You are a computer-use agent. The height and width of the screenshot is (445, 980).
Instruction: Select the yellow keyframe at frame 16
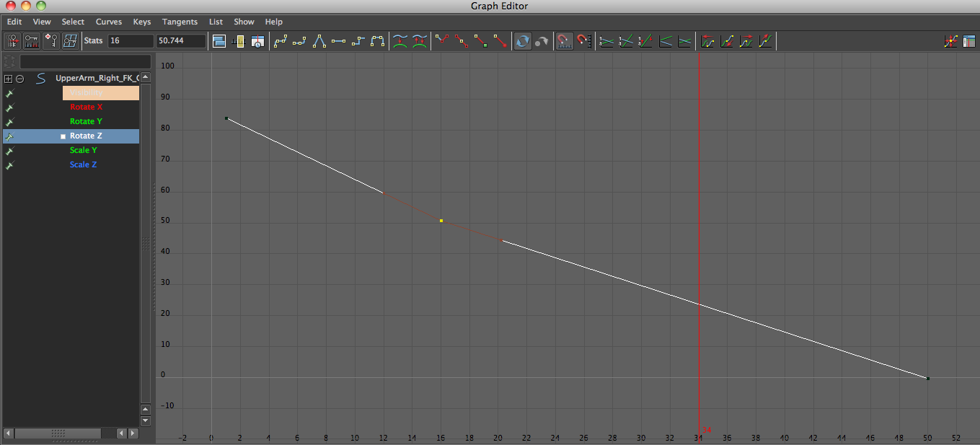[x=441, y=220]
